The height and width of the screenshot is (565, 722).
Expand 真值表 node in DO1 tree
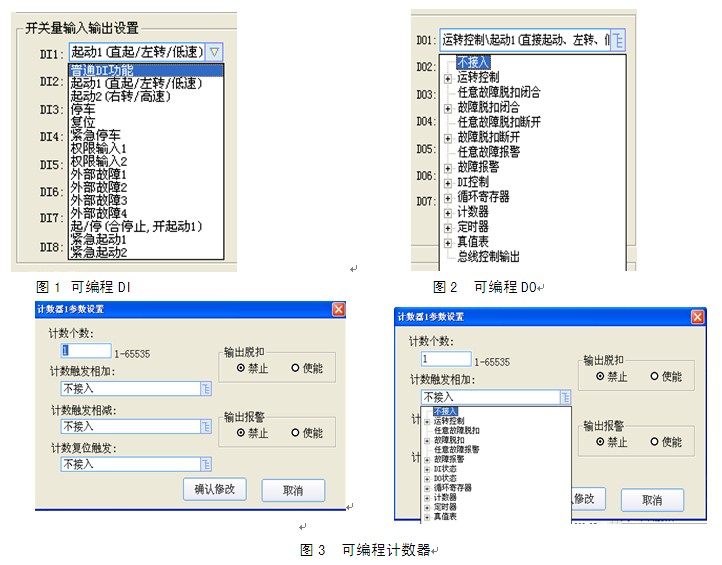click(x=448, y=242)
